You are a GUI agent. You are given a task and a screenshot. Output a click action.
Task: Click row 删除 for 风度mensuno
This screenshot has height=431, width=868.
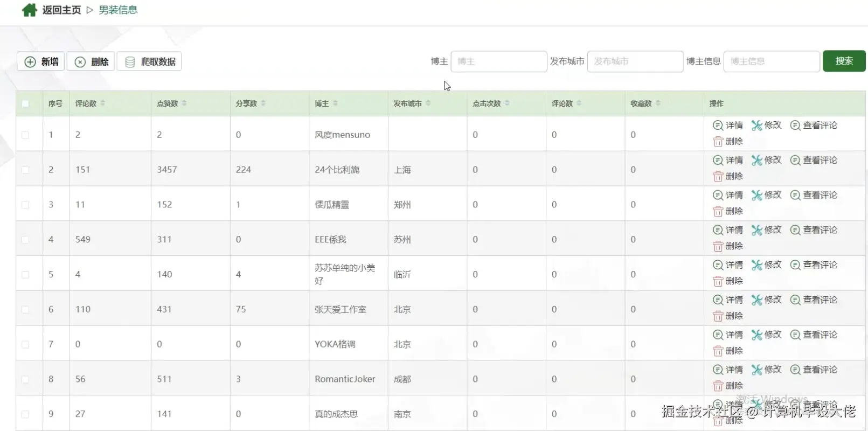click(x=728, y=142)
